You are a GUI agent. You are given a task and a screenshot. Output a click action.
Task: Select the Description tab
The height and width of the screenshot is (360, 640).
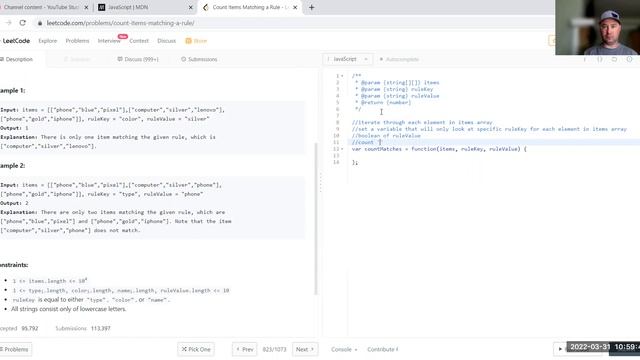point(18,59)
